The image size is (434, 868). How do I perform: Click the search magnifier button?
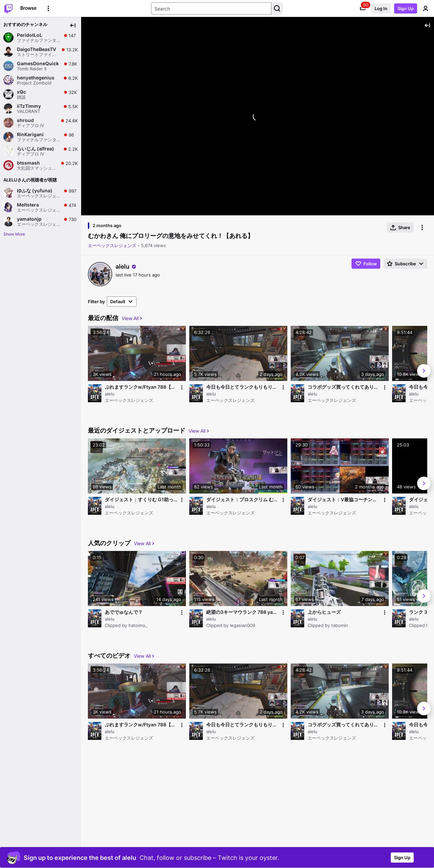click(277, 8)
